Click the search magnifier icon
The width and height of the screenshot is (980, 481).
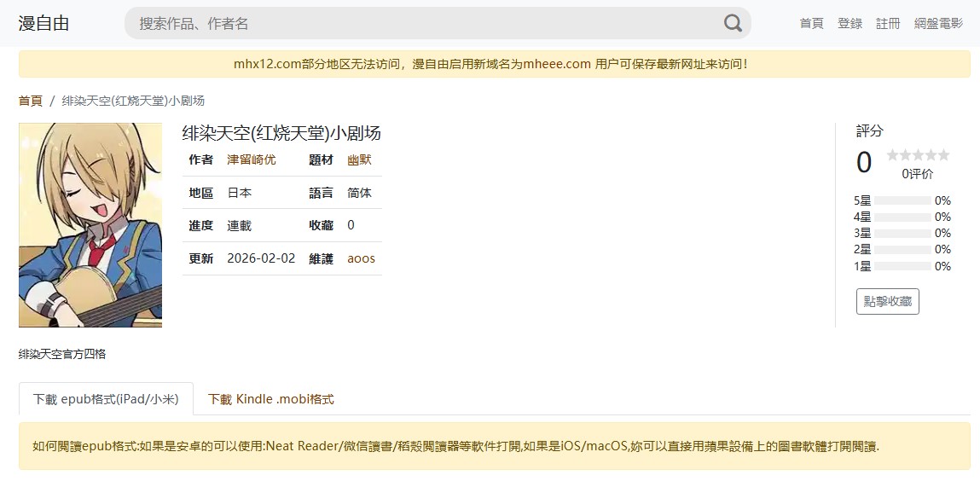(733, 23)
